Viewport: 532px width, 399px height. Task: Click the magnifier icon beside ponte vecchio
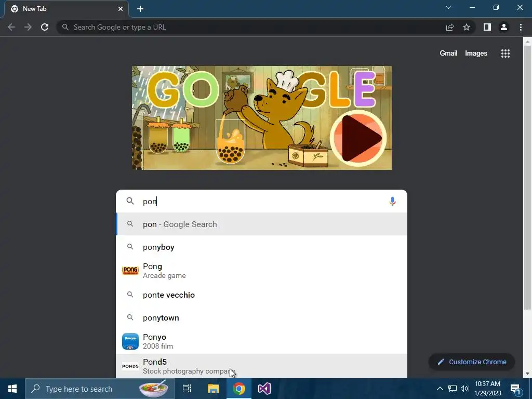[130, 295]
